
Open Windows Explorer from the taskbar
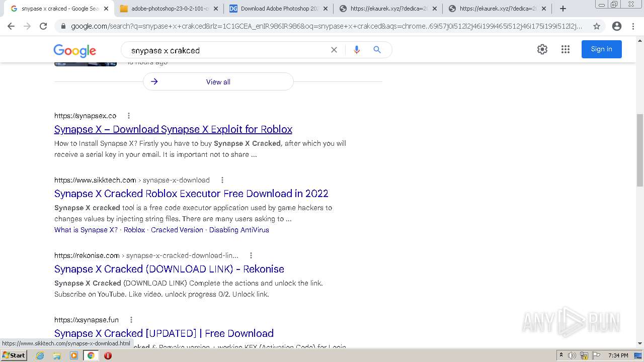click(57, 355)
